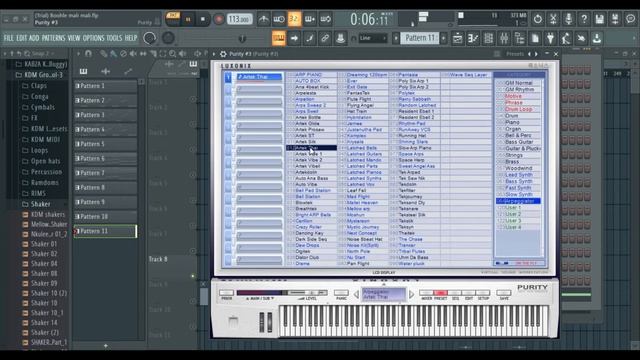Select the ARP PIANO preset
This screenshot has height=360, width=640.
click(311, 75)
